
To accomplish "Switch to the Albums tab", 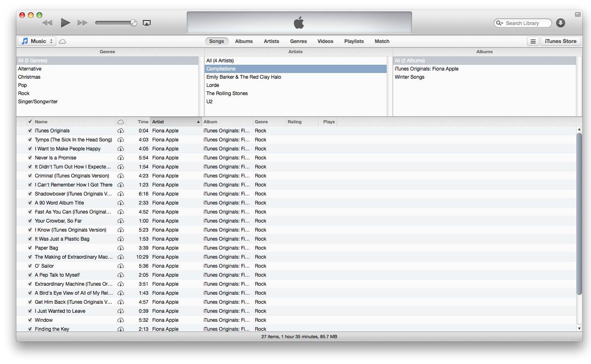I will [244, 41].
